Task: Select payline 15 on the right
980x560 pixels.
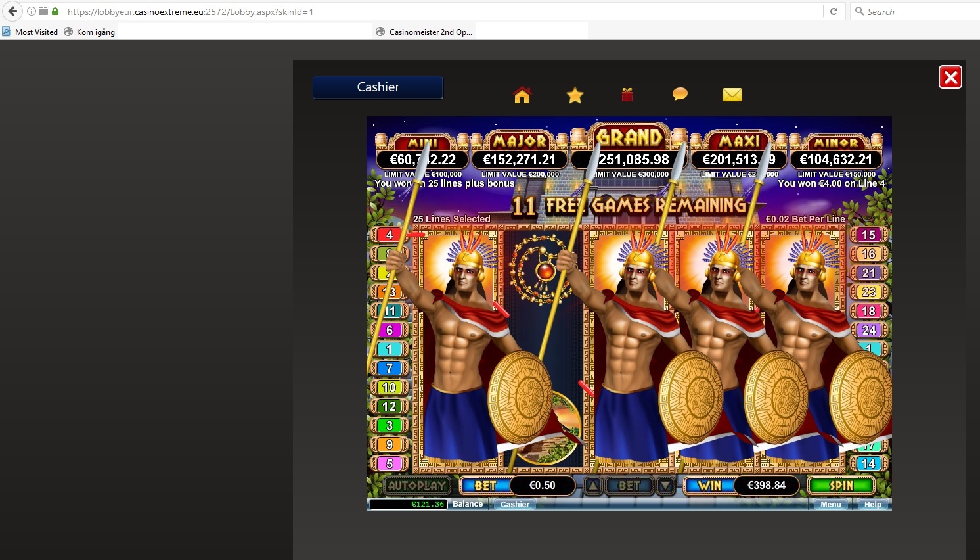Action: pos(868,235)
